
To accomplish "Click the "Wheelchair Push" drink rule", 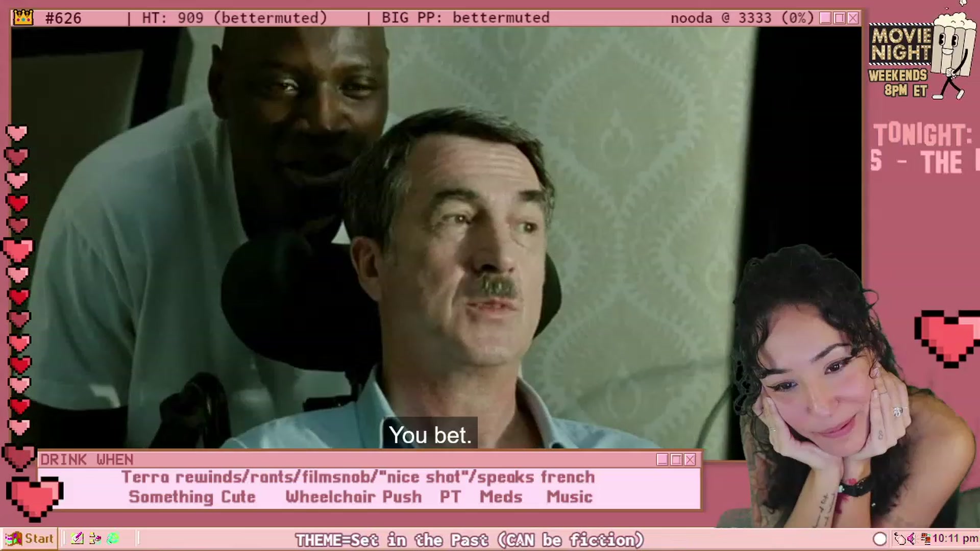I will tap(354, 497).
